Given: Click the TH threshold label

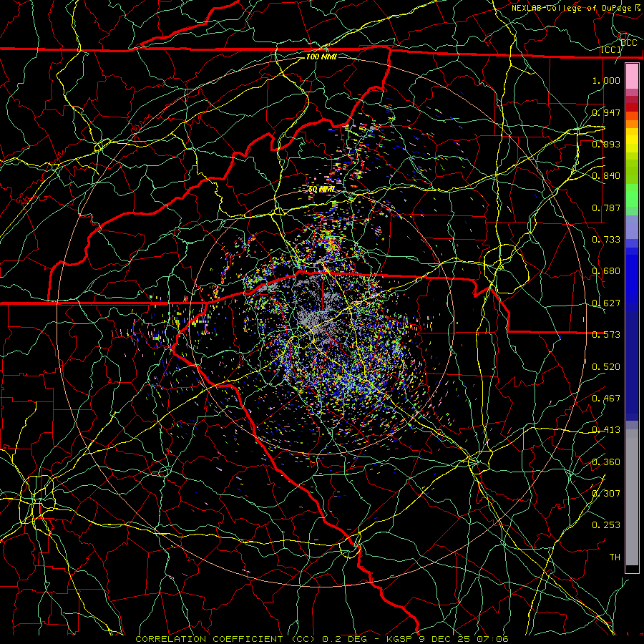Looking at the screenshot, I should pyautogui.click(x=615, y=557).
